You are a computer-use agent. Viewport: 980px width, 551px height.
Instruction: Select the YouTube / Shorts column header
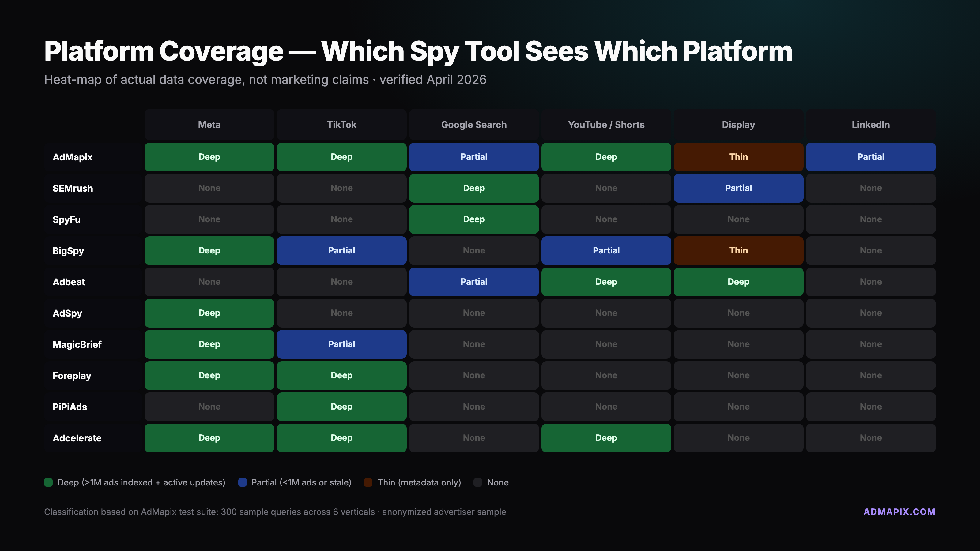click(606, 125)
